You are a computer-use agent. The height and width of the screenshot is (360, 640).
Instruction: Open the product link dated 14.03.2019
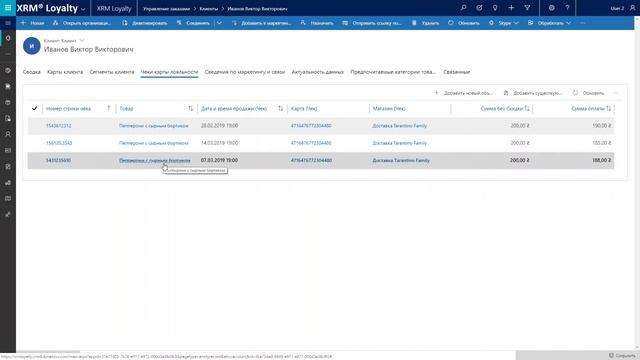[x=153, y=143]
